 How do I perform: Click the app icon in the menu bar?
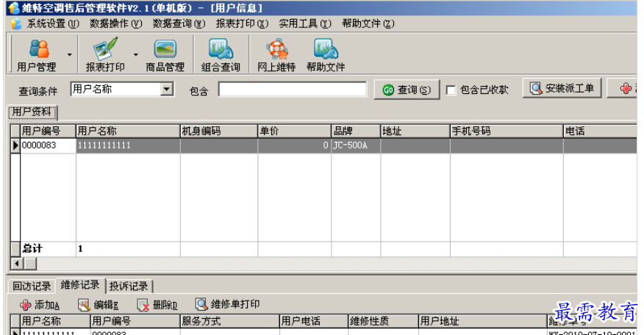point(15,24)
